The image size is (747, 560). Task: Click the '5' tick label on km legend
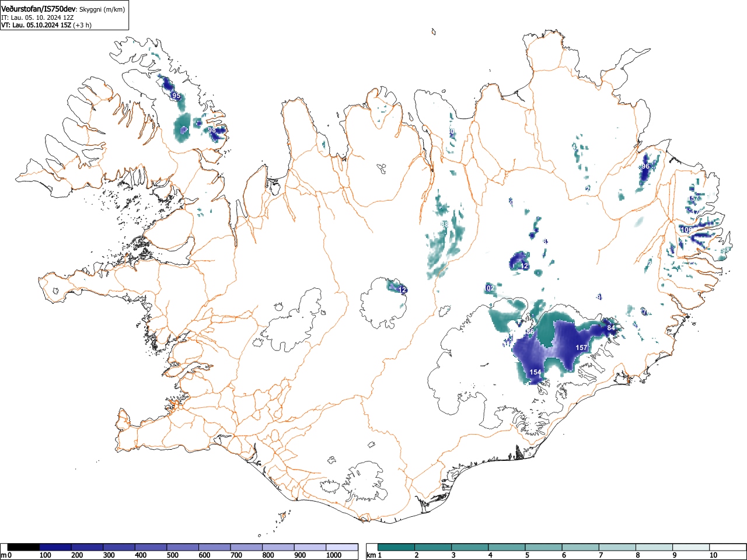[x=526, y=555]
